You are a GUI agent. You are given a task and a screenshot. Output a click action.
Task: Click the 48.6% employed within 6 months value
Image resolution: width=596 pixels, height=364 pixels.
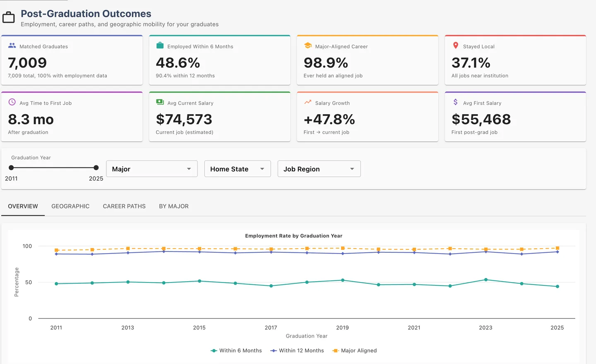(178, 62)
